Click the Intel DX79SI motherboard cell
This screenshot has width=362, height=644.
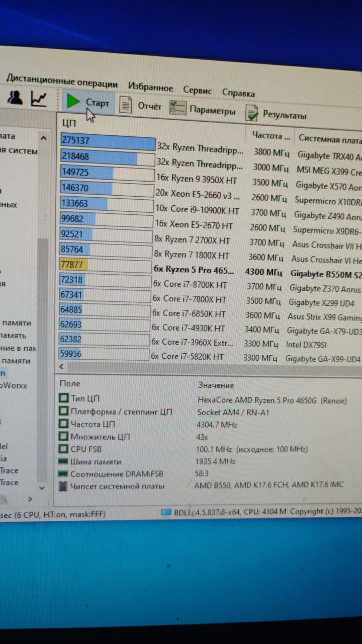tap(307, 345)
